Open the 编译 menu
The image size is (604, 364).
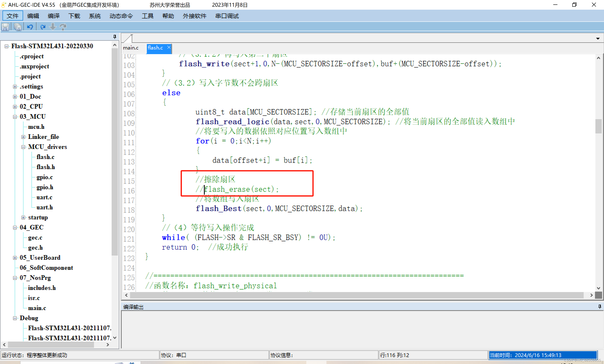click(53, 16)
